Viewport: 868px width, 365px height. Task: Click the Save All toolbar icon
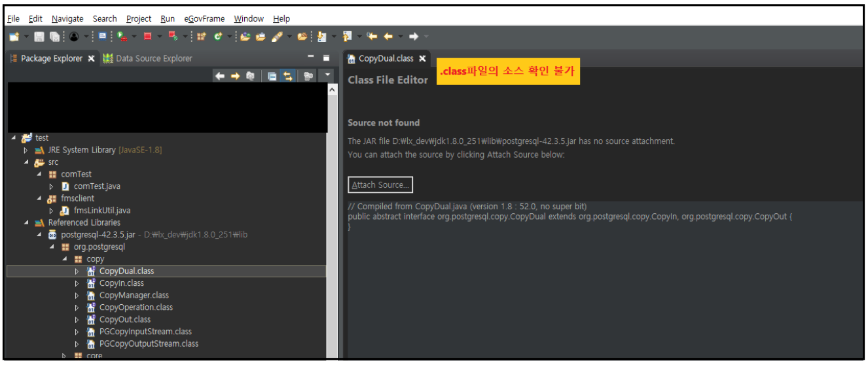pos(54,37)
